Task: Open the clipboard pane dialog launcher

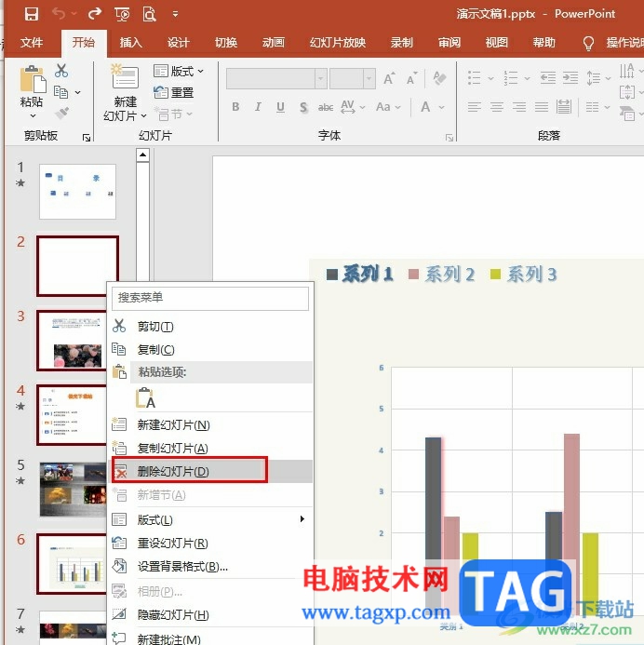Action: pyautogui.click(x=87, y=138)
